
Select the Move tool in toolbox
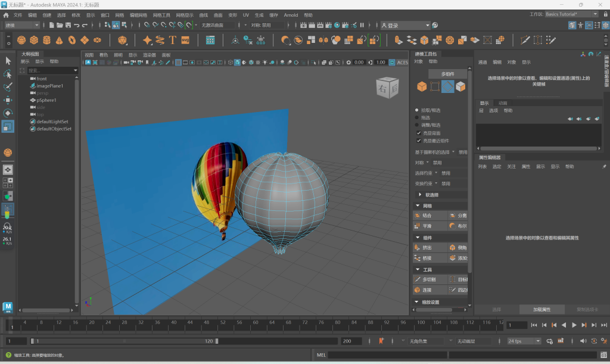click(x=8, y=100)
